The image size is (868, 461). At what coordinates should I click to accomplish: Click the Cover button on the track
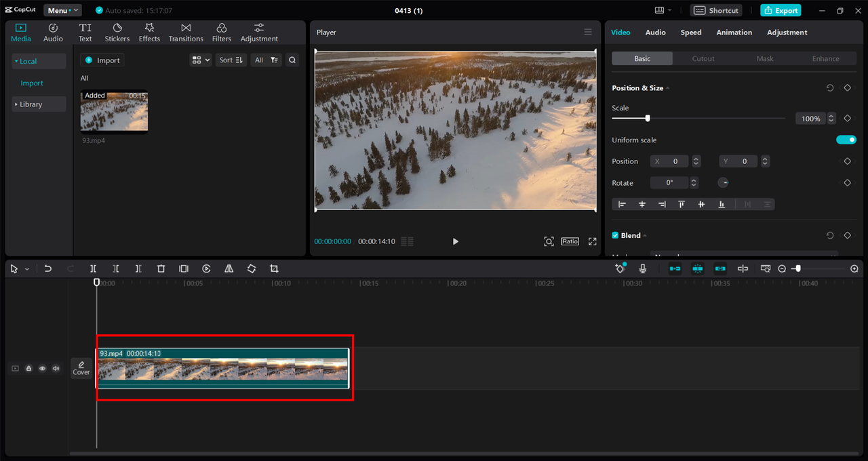coord(81,368)
